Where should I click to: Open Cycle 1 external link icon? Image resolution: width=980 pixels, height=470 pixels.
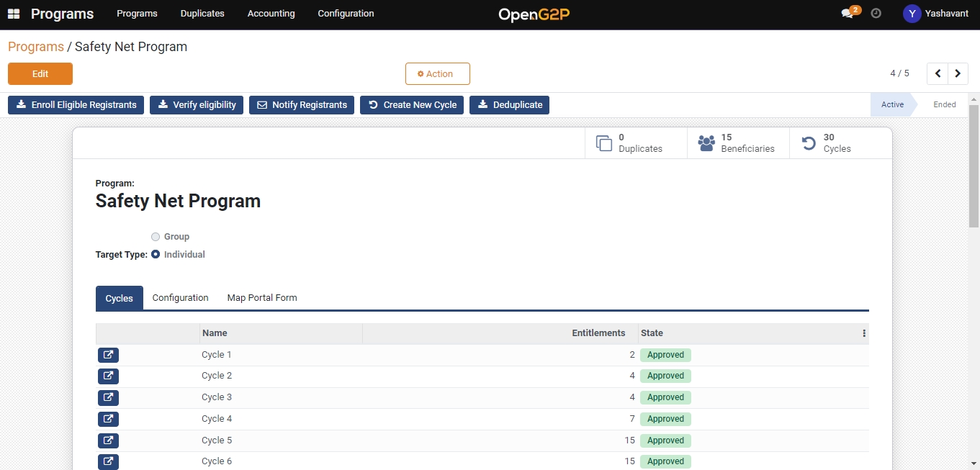[108, 355]
